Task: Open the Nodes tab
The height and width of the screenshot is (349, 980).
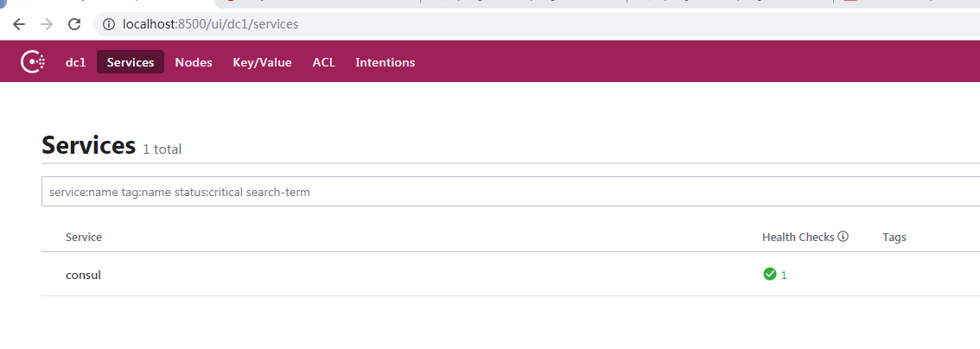Action: pos(194,62)
